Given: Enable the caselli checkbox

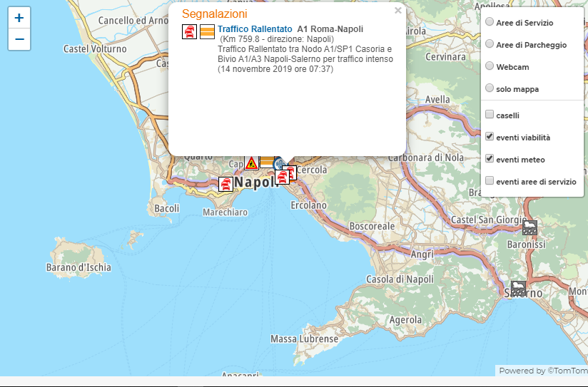Looking at the screenshot, I should click(x=490, y=114).
